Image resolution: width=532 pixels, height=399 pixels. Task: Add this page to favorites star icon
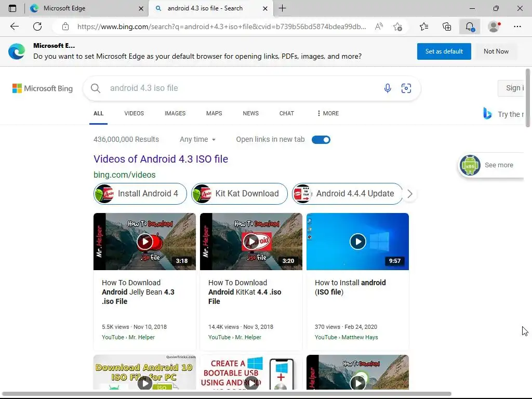click(397, 26)
